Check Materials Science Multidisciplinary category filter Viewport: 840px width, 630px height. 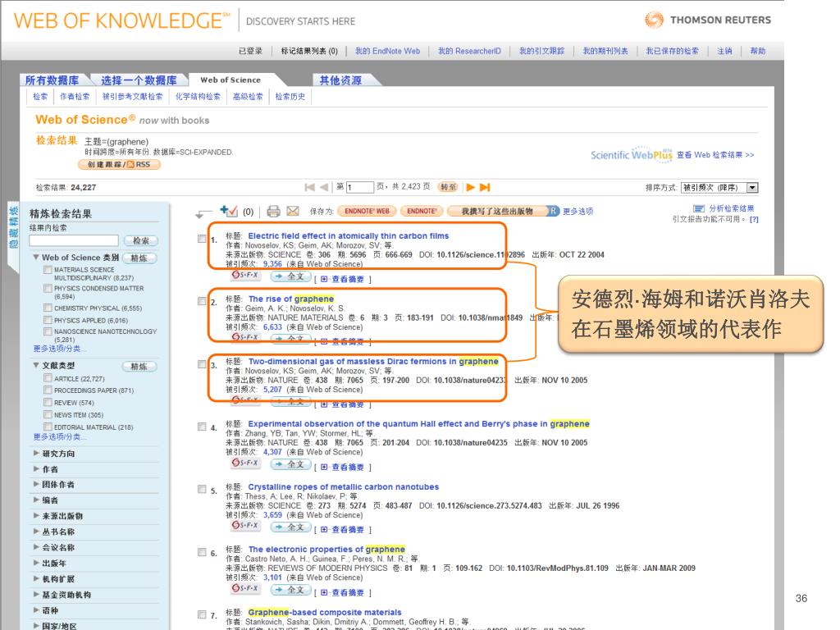click(48, 269)
